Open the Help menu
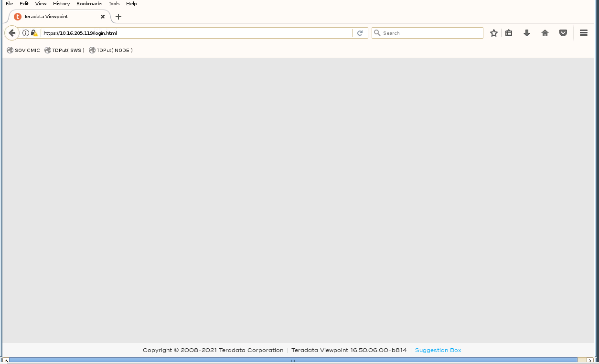The image size is (599, 364). pos(131,3)
